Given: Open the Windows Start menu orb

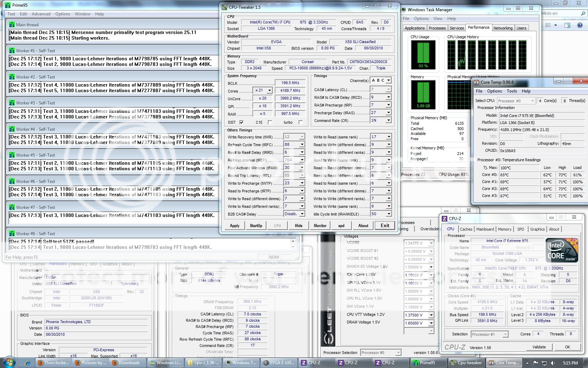Looking at the screenshot, I should (9, 362).
